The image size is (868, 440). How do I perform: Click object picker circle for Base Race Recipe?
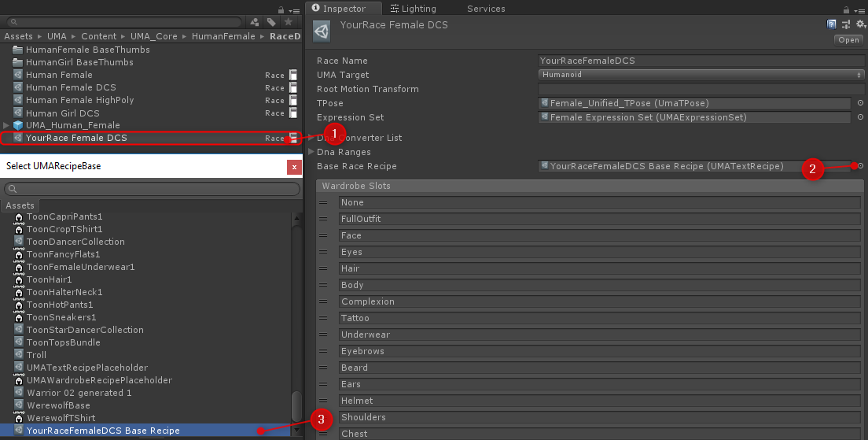click(860, 166)
